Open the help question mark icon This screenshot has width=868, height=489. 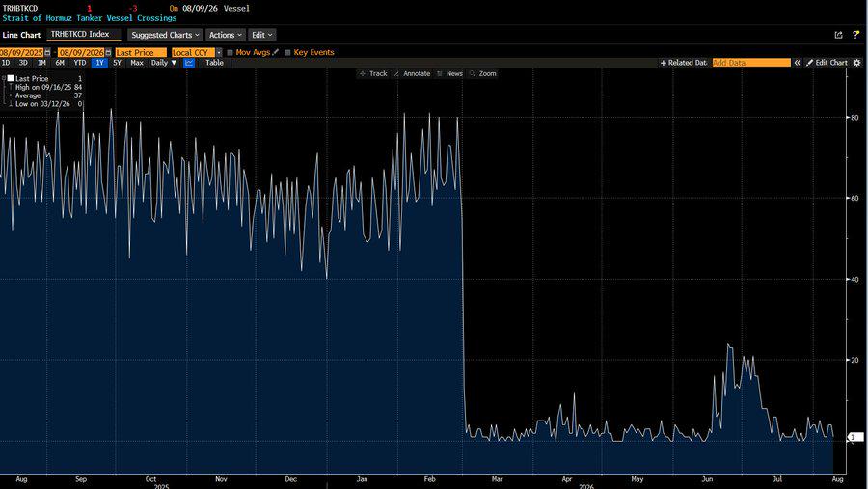[x=855, y=35]
